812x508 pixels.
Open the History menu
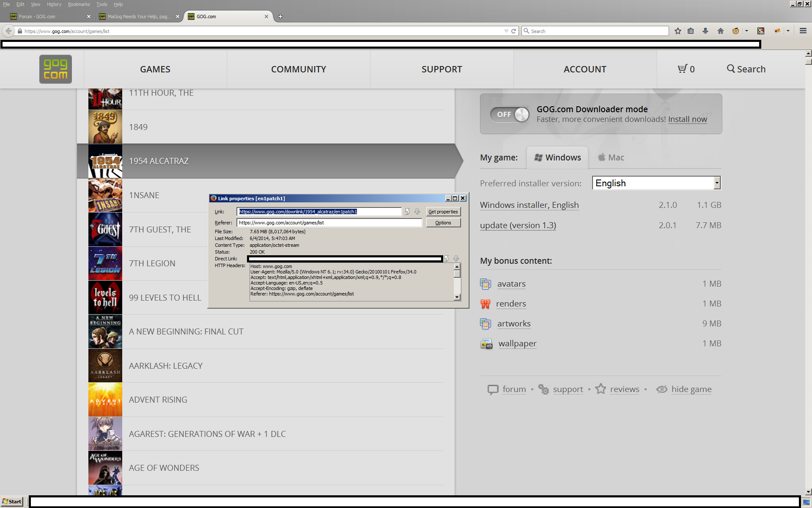54,4
